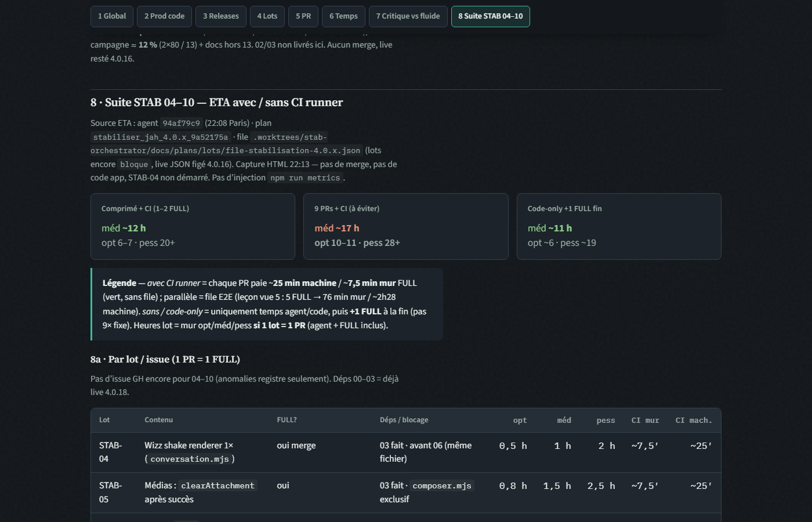Screen dimensions: 812x522
Task: Select the 3 Releases tab
Action: coord(221,16)
